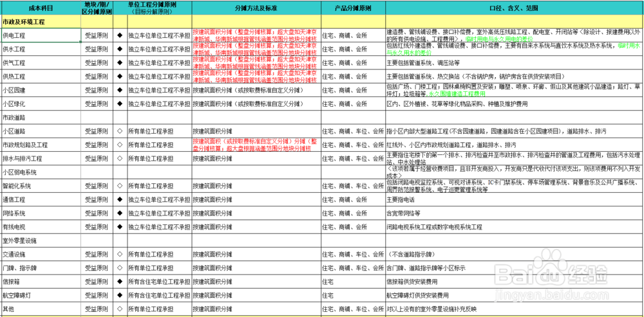Select the hollow diamond in 交通设施 row
The width and height of the screenshot is (644, 317).
tap(120, 254)
